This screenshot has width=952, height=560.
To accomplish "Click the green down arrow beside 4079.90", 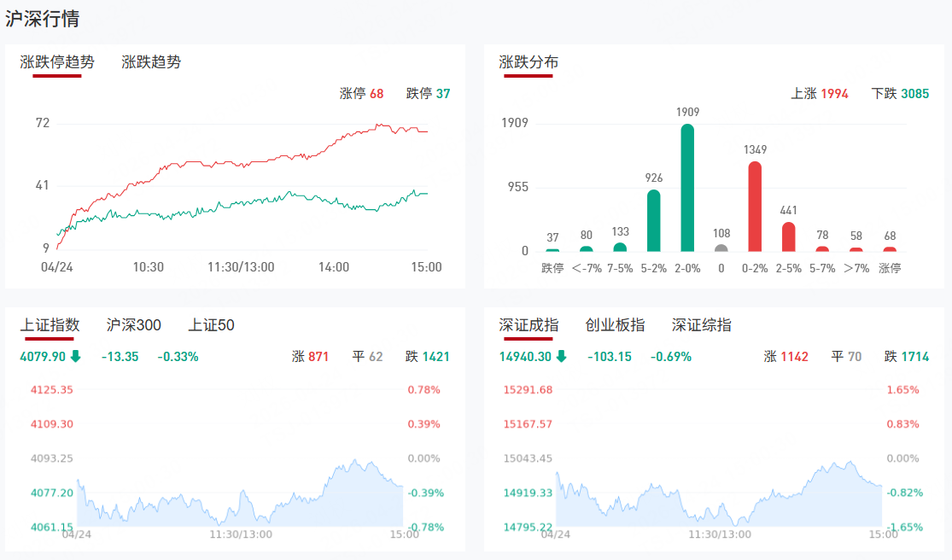I will pyautogui.click(x=76, y=357).
